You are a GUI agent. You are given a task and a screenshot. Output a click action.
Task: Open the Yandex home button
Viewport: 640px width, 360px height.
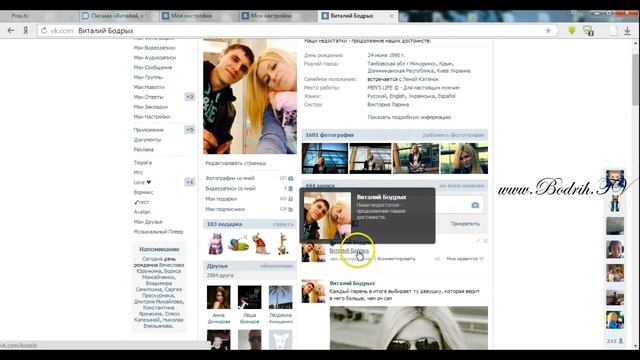[x=25, y=31]
